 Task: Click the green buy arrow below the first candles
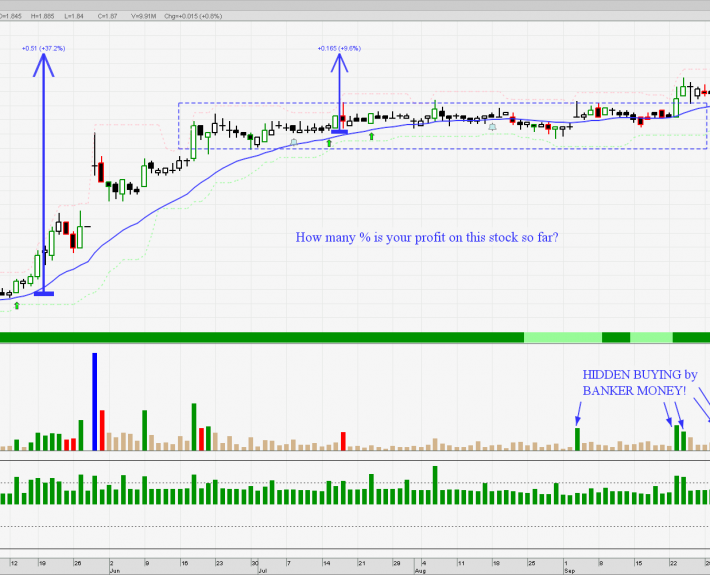[x=16, y=305]
